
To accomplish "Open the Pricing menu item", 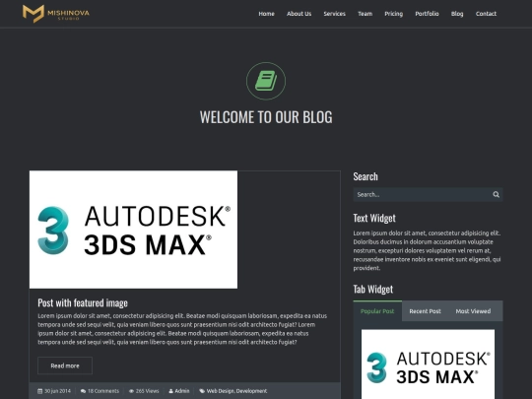I will pyautogui.click(x=393, y=14).
